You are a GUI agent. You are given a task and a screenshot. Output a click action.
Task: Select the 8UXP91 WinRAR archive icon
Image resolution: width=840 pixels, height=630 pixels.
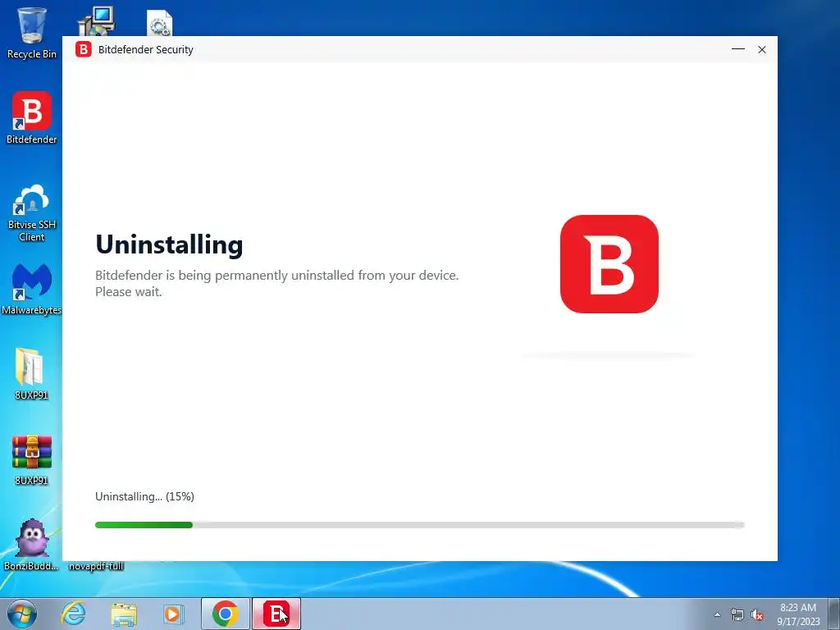(x=32, y=459)
